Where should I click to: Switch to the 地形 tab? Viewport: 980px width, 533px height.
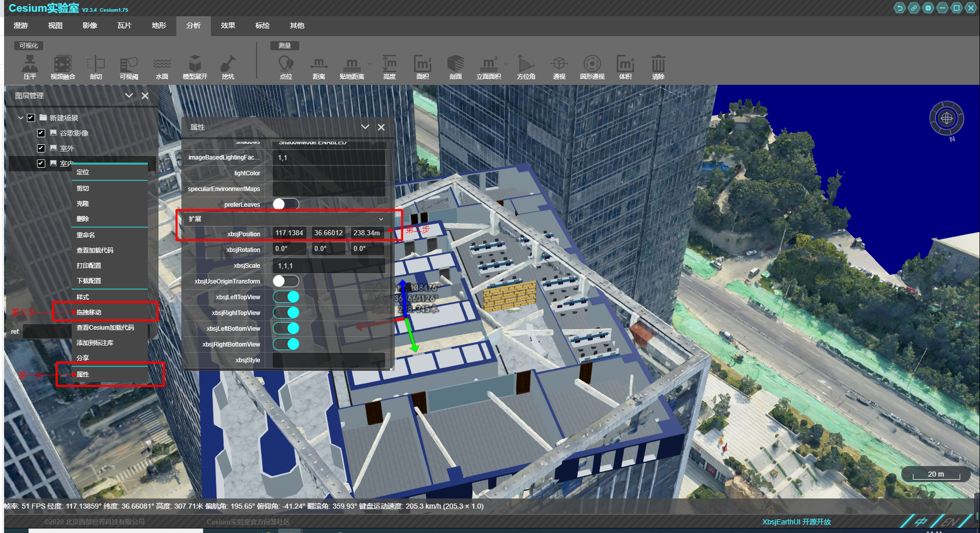(159, 25)
